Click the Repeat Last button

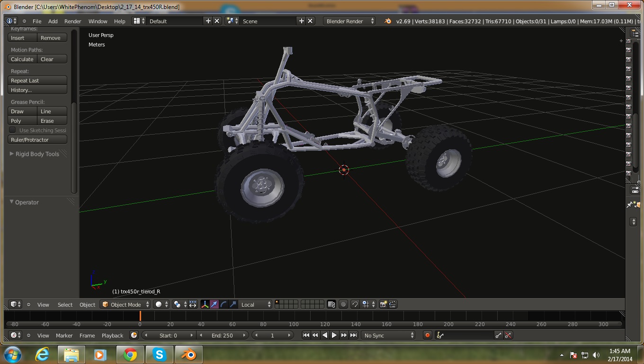(37, 80)
